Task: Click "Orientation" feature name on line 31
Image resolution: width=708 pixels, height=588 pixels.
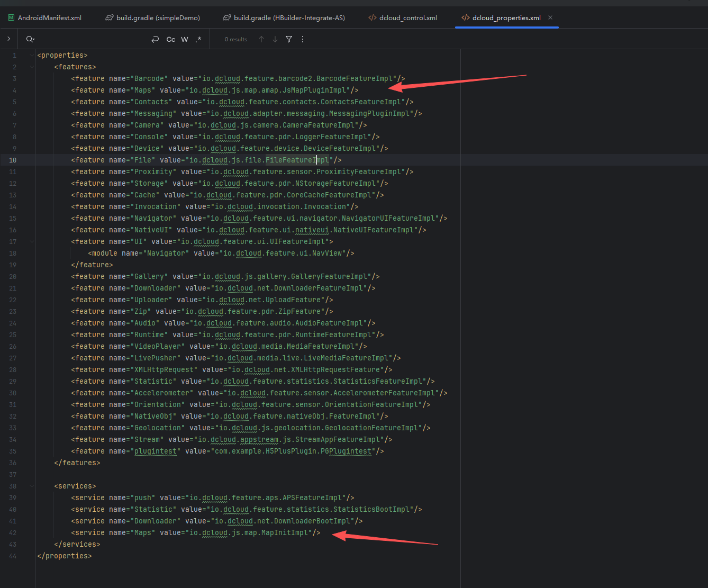Action: (158, 404)
